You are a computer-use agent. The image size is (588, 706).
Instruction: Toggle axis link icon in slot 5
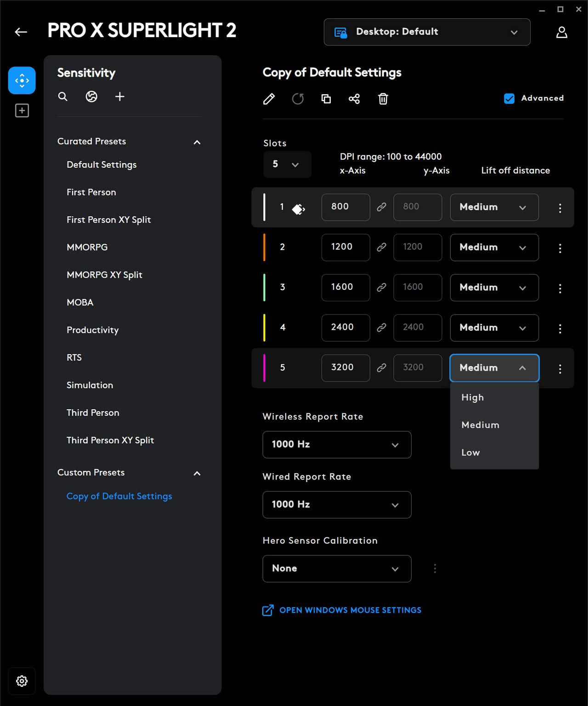click(x=381, y=367)
